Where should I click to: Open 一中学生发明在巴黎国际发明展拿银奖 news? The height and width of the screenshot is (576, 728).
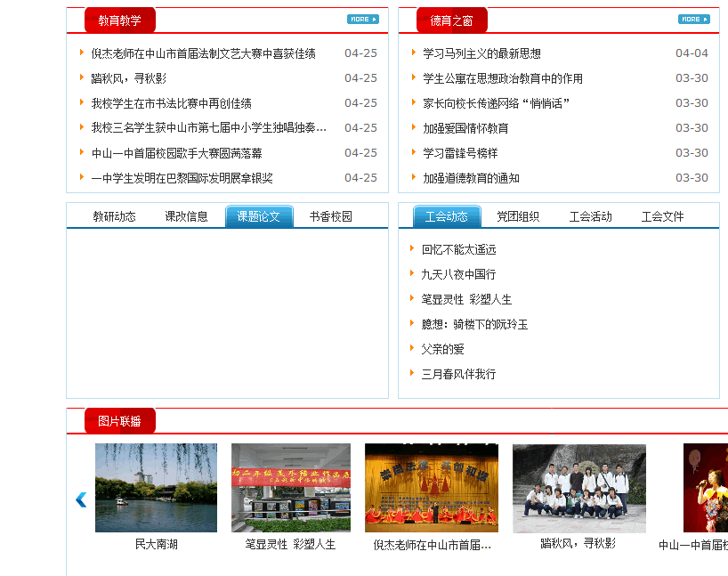[182, 178]
